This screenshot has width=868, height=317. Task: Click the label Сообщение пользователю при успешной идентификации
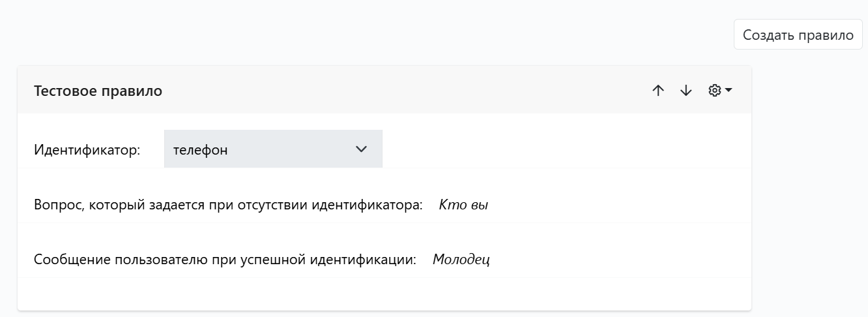pos(225,260)
